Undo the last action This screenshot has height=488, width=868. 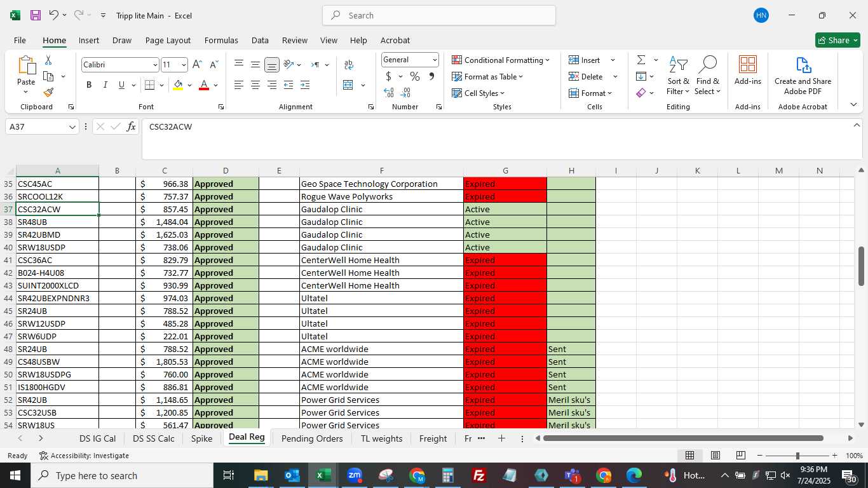coord(54,15)
